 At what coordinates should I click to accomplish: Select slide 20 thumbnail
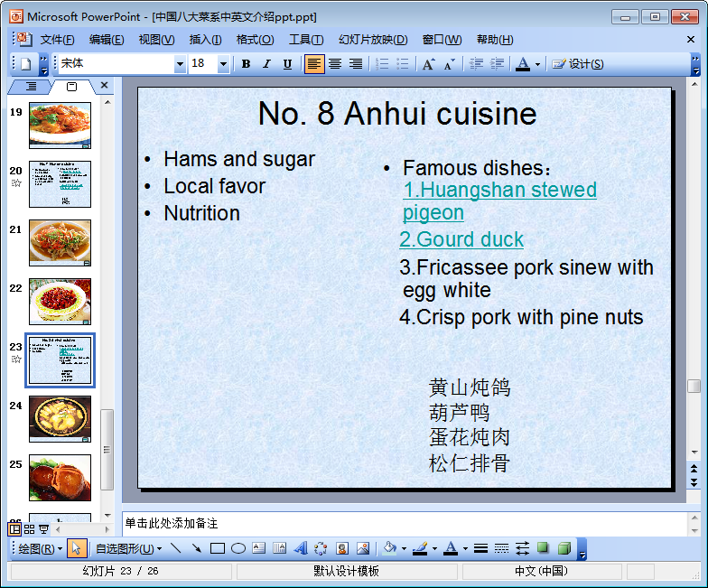[60, 184]
